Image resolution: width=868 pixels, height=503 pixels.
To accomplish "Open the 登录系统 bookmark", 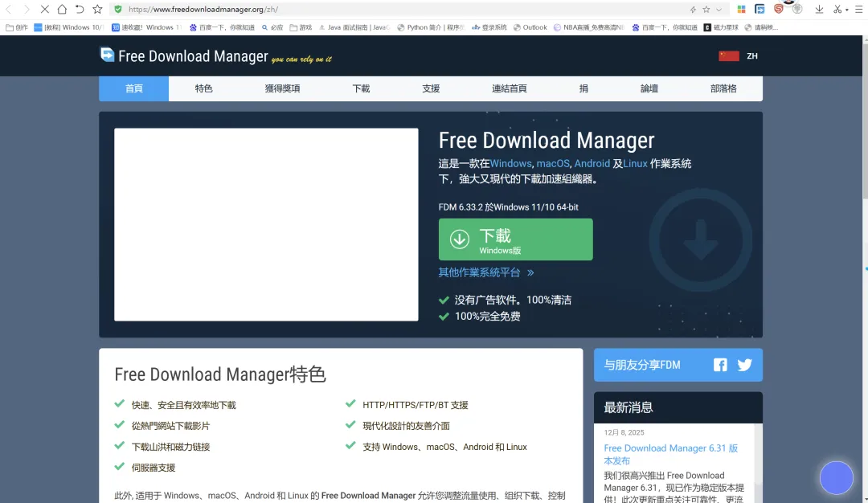I will (489, 27).
